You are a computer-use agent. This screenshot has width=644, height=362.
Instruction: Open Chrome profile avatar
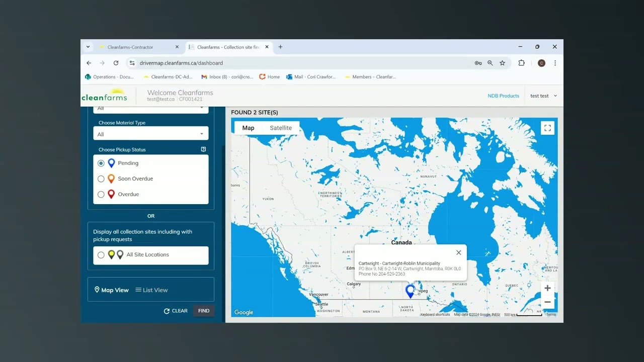(x=541, y=63)
